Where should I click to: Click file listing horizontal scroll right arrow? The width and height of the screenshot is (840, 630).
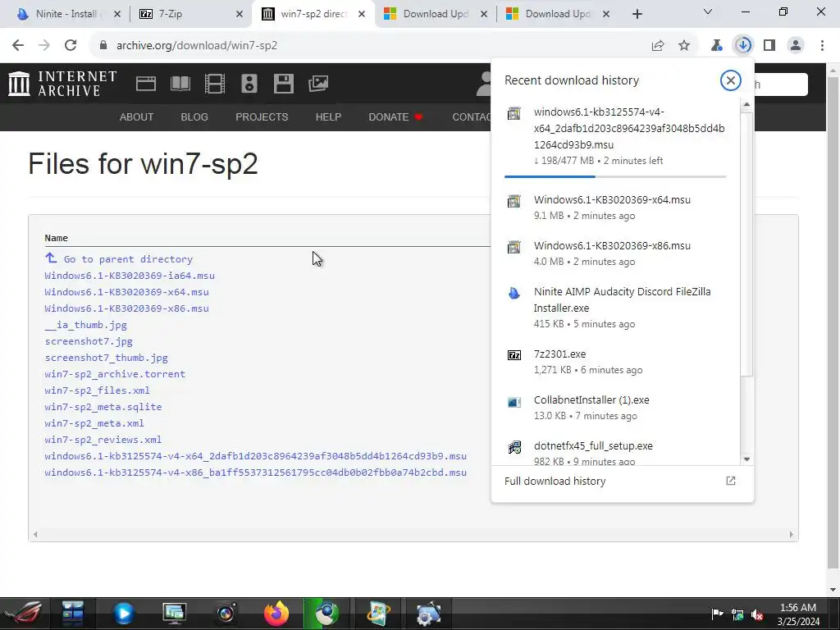click(x=792, y=534)
